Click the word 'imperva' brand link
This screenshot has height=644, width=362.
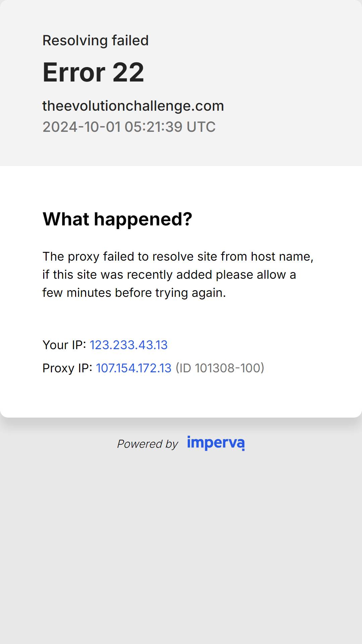216,443
